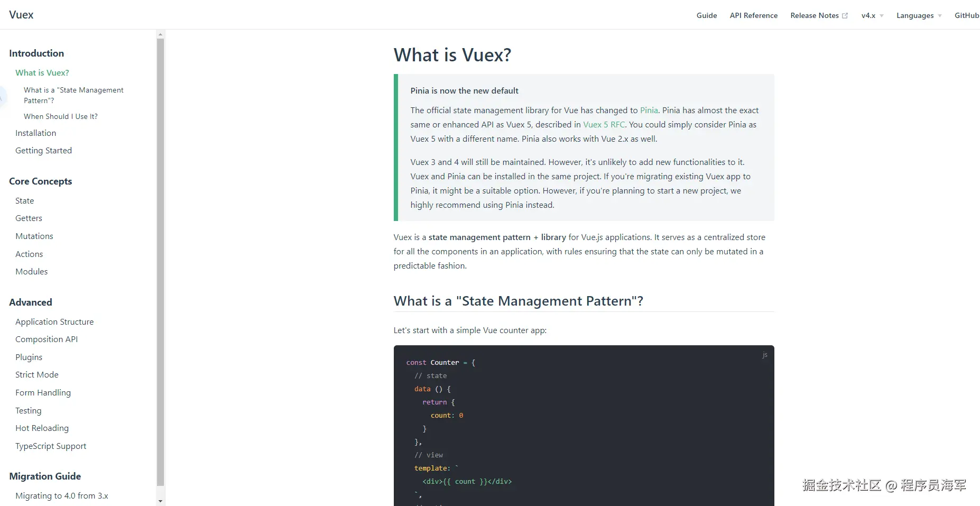Viewport: 980px width, 506px height.
Task: Click the external link icon beside Release Notes
Action: coord(845,16)
